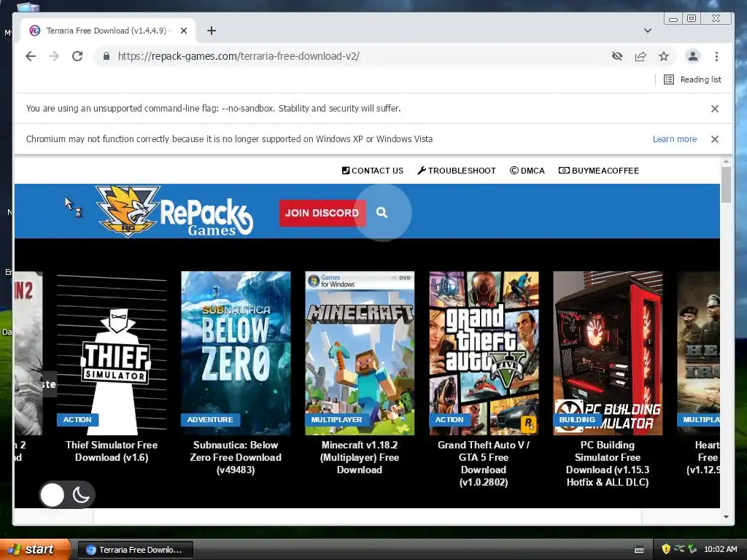Open the Minecraft cover thumbnail

point(360,353)
